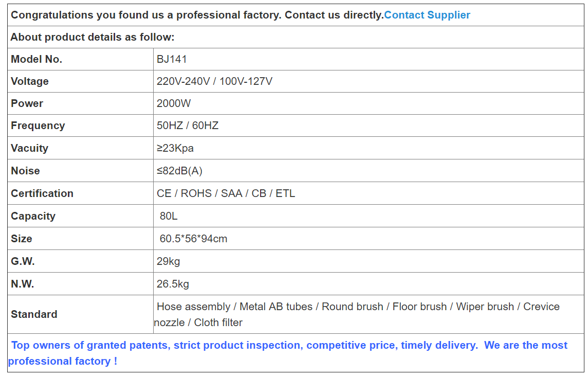
Task: Select the Certification row label
Action: click(x=42, y=193)
